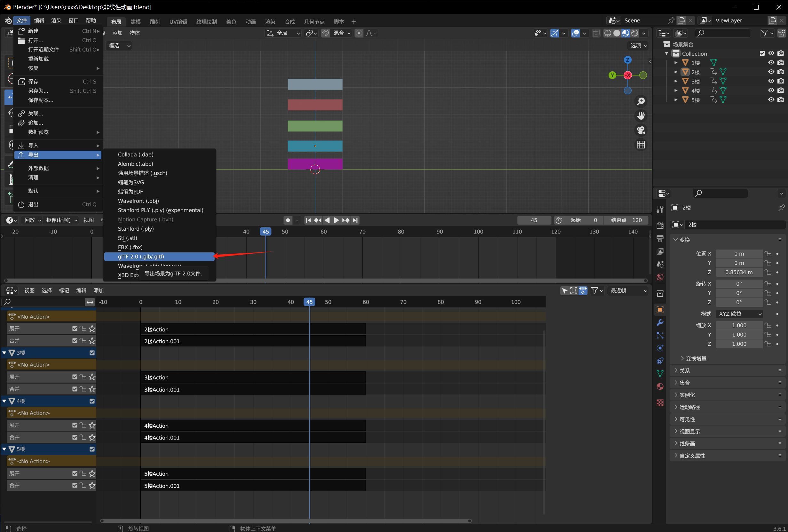
Task: Switch to orthographic grid view icon
Action: coord(641,145)
